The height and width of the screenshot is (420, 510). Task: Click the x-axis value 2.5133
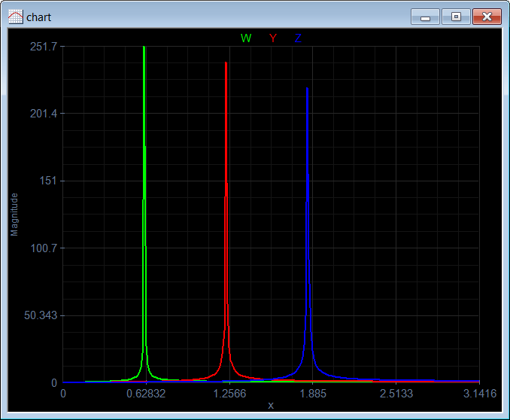point(396,394)
